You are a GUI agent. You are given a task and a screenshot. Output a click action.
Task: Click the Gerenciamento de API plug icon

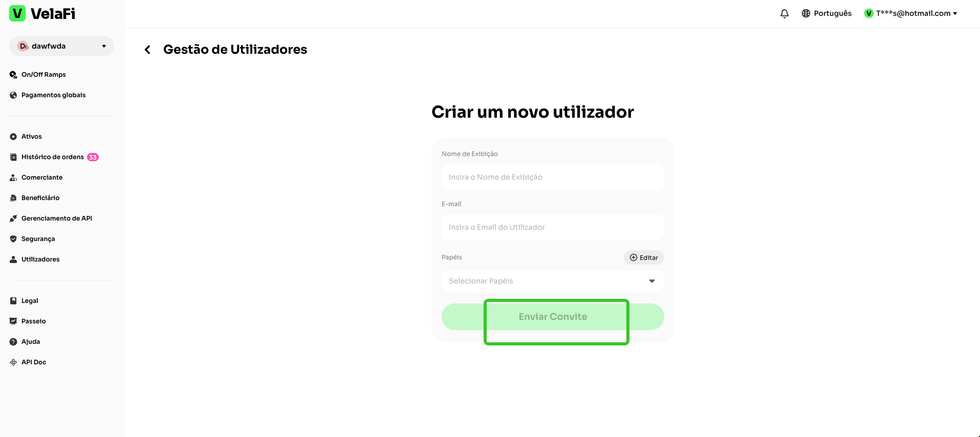coord(13,218)
